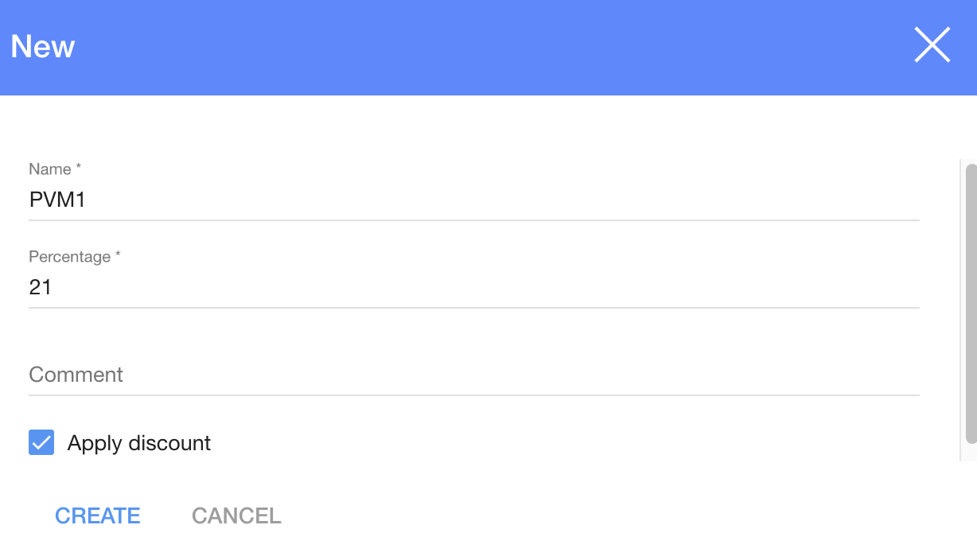Click the Comment placeholder text
Viewport: 977px width, 560px height.
(x=76, y=375)
